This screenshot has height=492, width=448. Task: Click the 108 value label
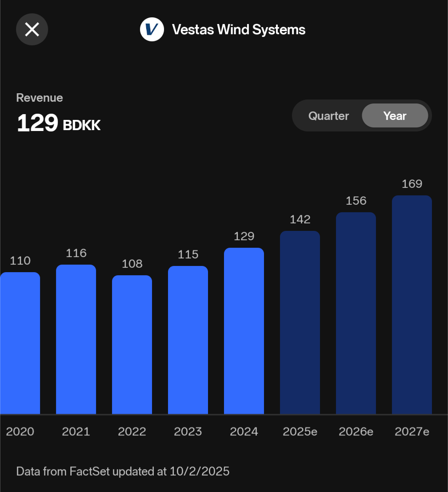(x=132, y=264)
